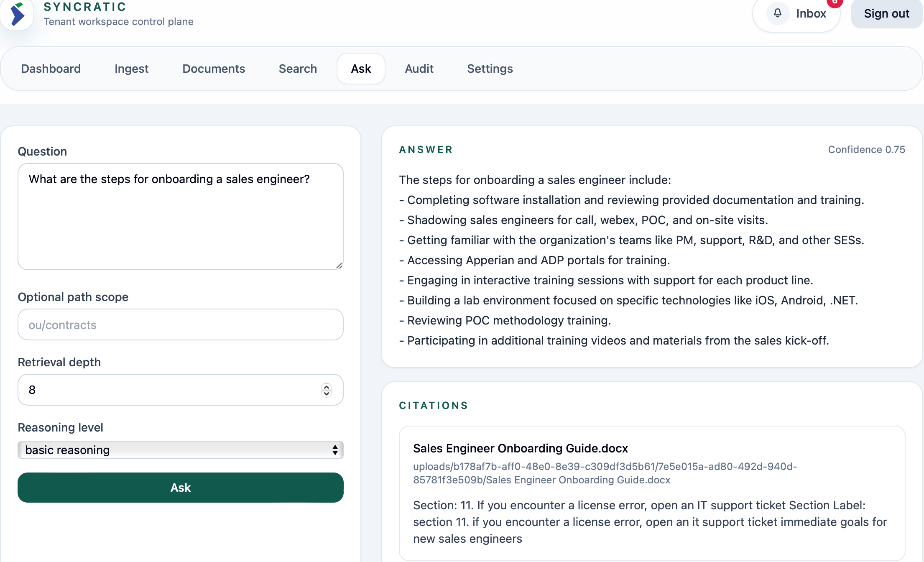This screenshot has height=562, width=924.
Task: Open the Audit tab
Action: pos(419,69)
